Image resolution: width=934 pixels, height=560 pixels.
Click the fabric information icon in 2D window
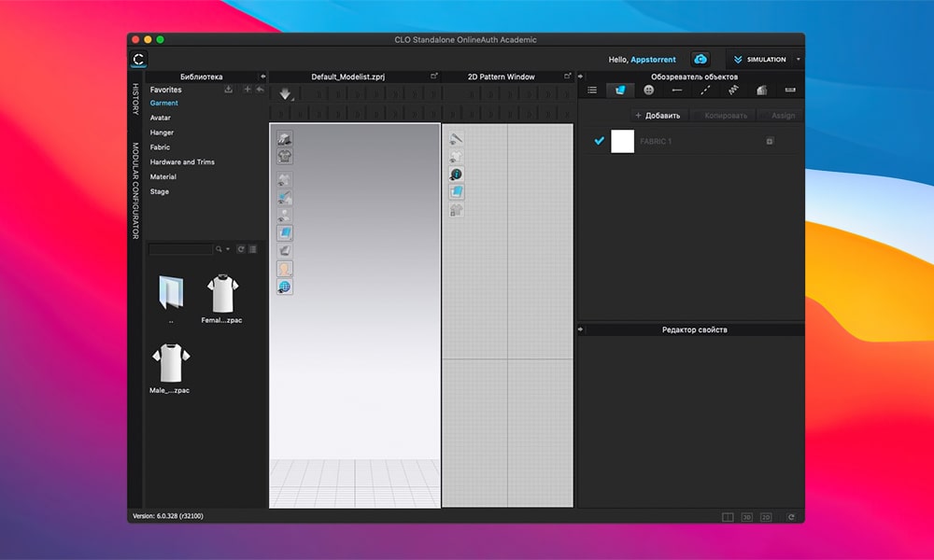(x=454, y=174)
